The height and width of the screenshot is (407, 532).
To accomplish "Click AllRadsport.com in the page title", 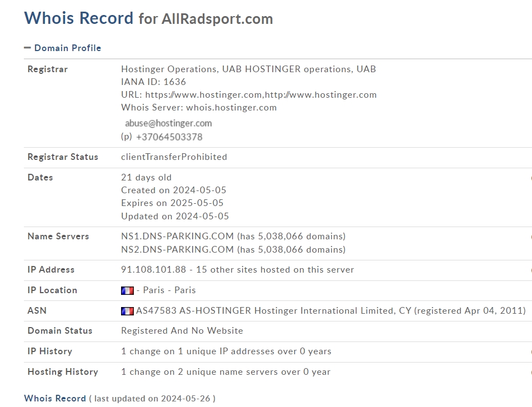I will tap(217, 19).
